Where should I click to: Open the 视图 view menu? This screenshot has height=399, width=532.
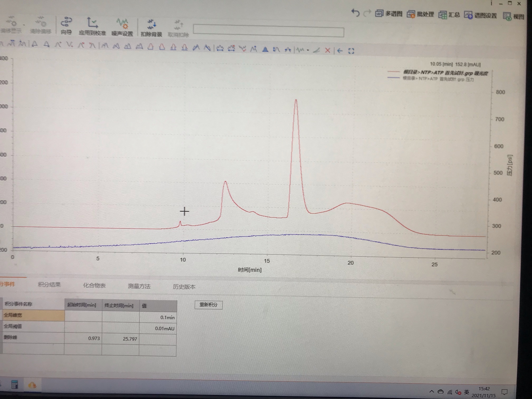[513, 16]
